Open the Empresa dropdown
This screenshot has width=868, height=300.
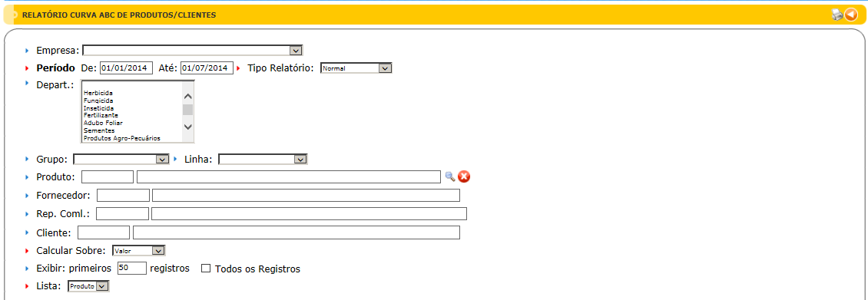[193, 51]
